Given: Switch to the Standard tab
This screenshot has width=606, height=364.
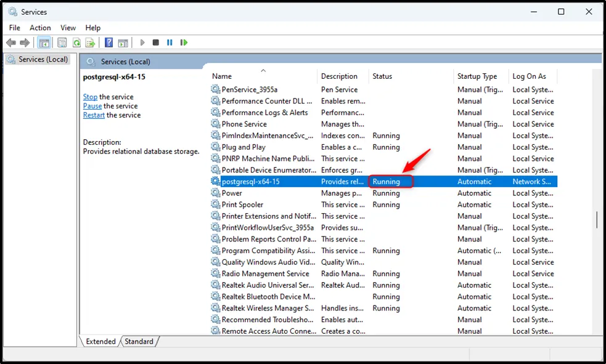Looking at the screenshot, I should (x=139, y=341).
